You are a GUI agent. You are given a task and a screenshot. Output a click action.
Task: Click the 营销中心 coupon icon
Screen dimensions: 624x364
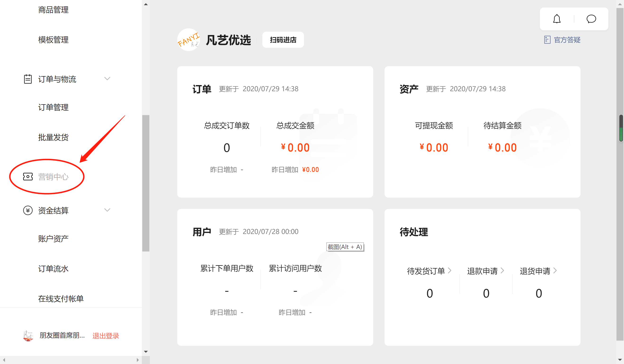(x=28, y=177)
